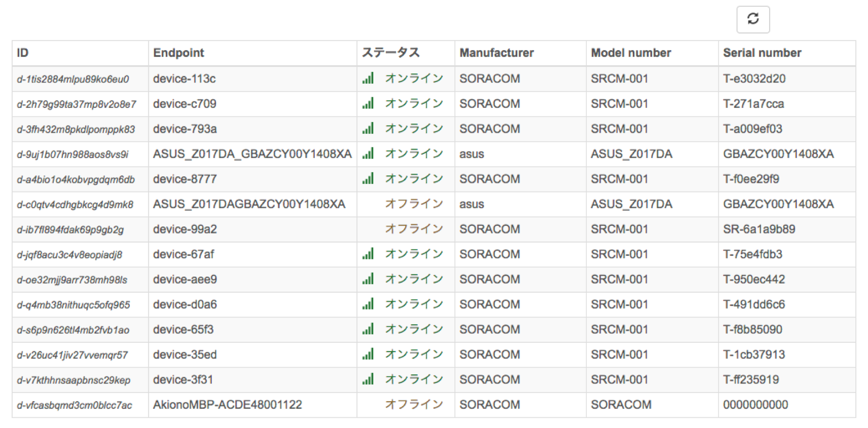The image size is (868, 428).
Task: Click オンライン status text of device-113c
Action: [414, 78]
